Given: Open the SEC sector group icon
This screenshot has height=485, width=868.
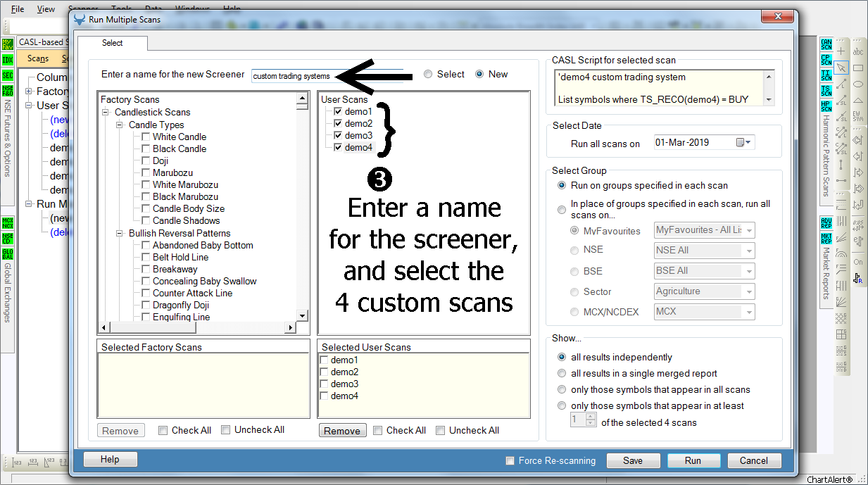Looking at the screenshot, I should coord(8,75).
